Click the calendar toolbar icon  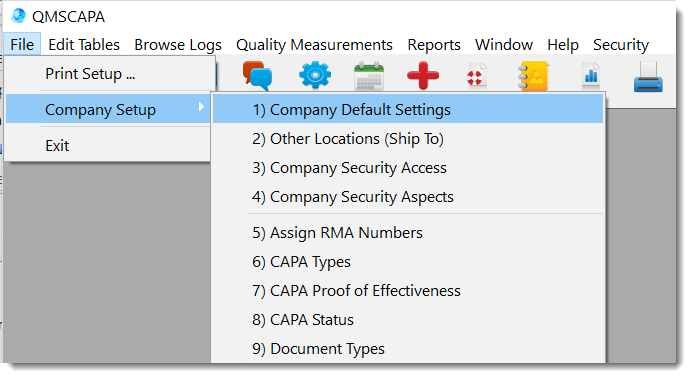369,76
